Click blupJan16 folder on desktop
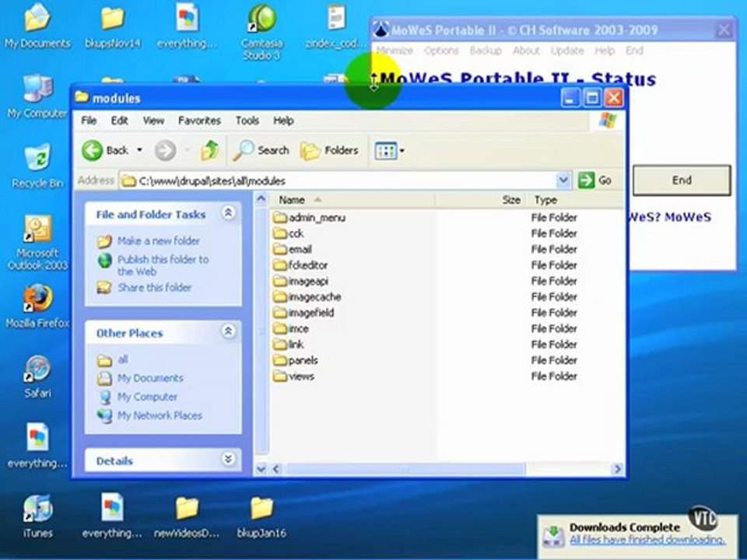Screen dimensions: 747x560 tap(261, 516)
